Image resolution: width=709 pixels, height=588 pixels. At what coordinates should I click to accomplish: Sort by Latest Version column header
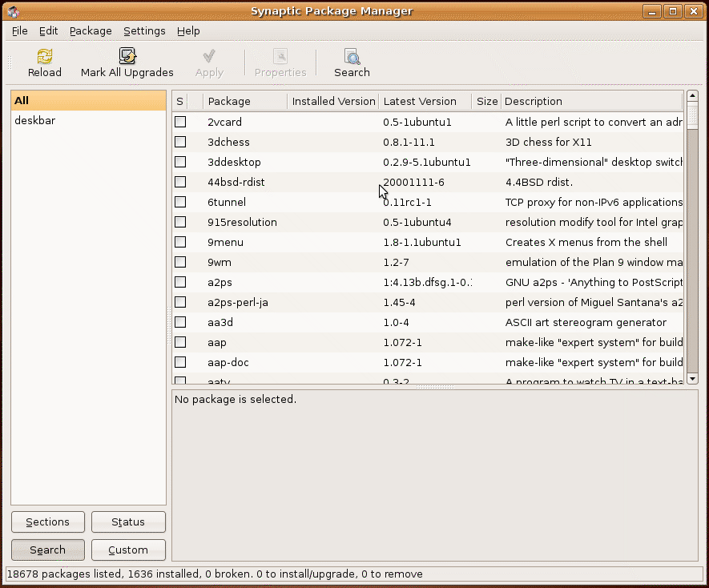click(x=425, y=101)
